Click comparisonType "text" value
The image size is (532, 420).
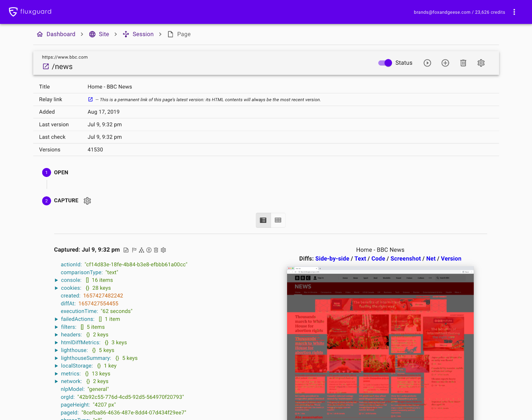coord(112,273)
